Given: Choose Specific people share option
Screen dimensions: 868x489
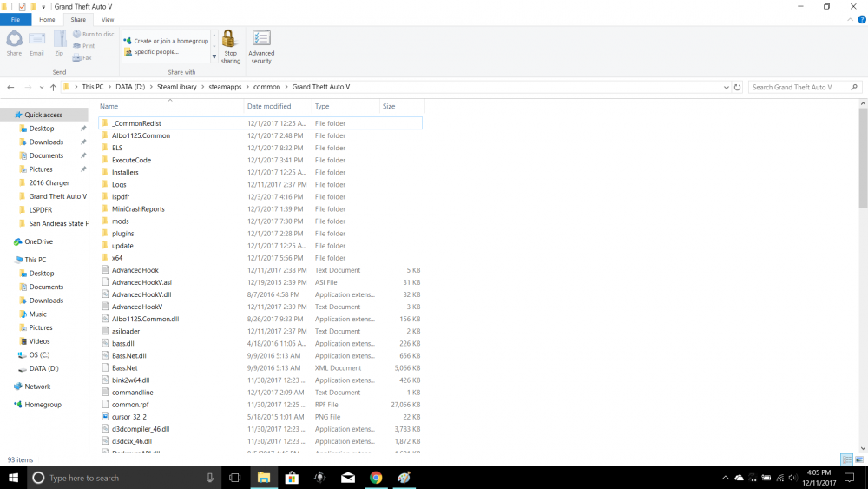Looking at the screenshot, I should [151, 52].
